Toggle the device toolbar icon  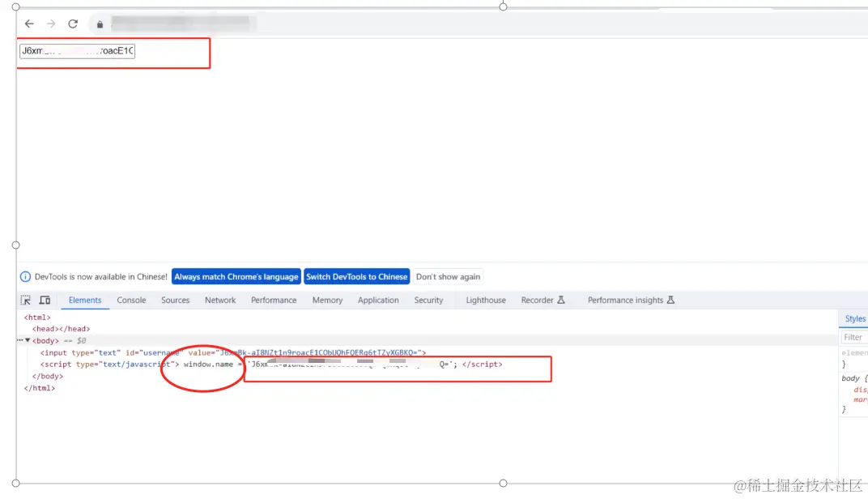(x=45, y=301)
